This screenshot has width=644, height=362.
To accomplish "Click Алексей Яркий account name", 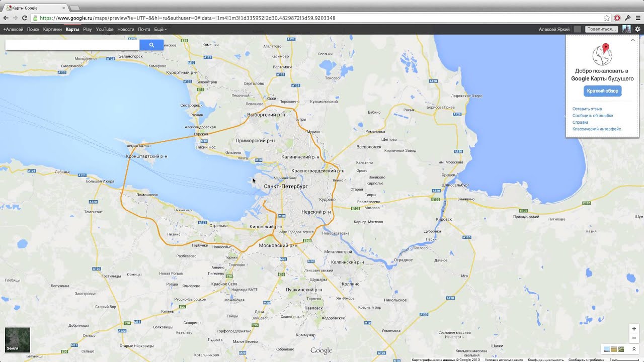I will click(554, 29).
